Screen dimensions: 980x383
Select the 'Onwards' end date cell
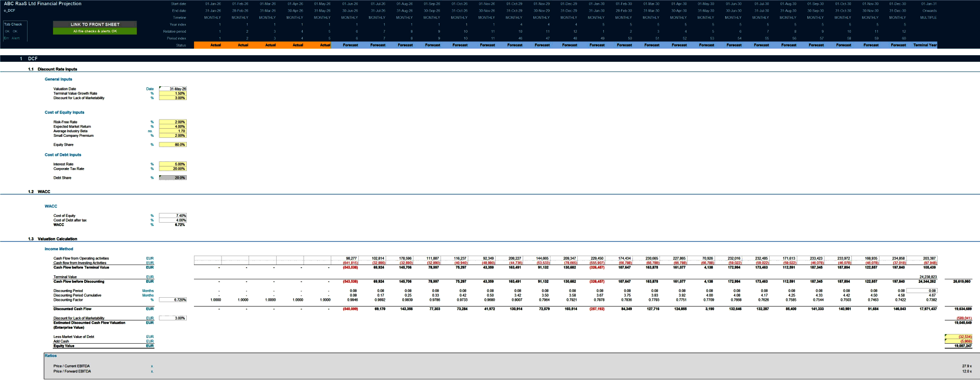[x=929, y=11]
